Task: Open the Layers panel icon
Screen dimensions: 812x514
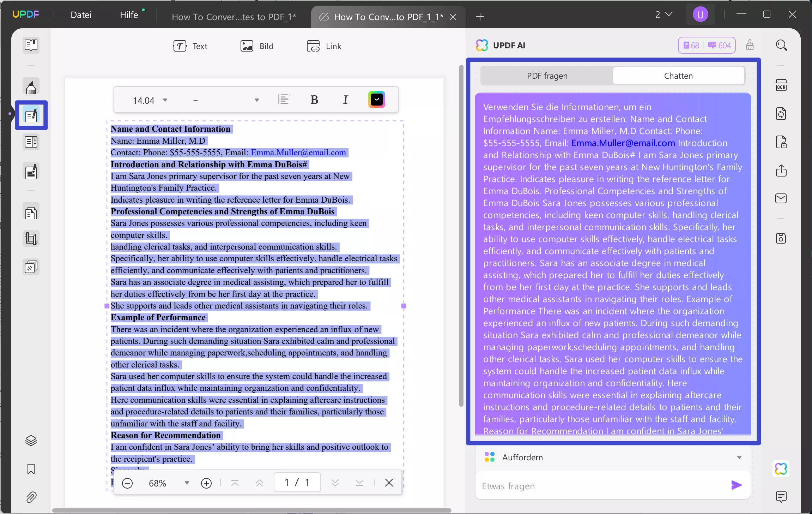Action: pyautogui.click(x=31, y=441)
